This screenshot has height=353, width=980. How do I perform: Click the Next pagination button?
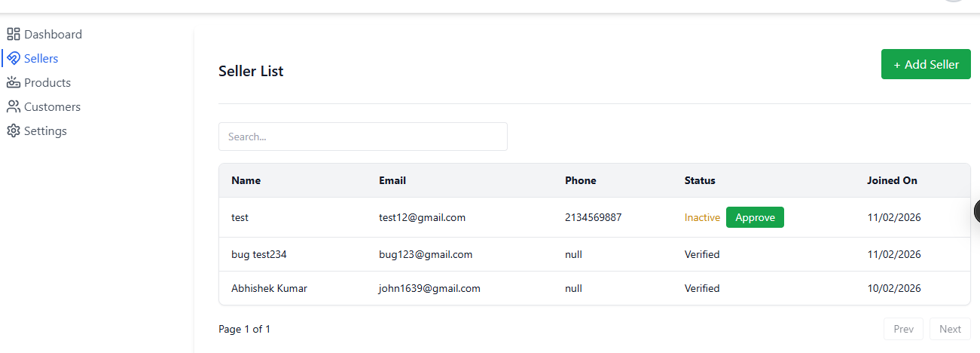(x=950, y=329)
